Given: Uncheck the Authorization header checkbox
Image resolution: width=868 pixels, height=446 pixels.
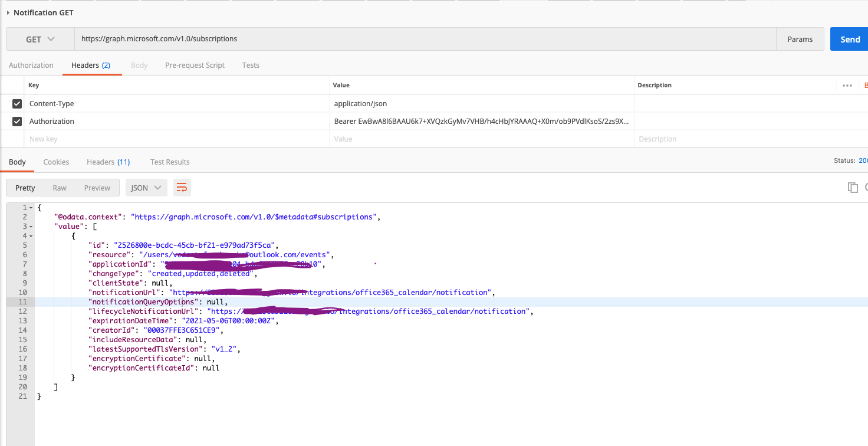Looking at the screenshot, I should click(x=17, y=122).
